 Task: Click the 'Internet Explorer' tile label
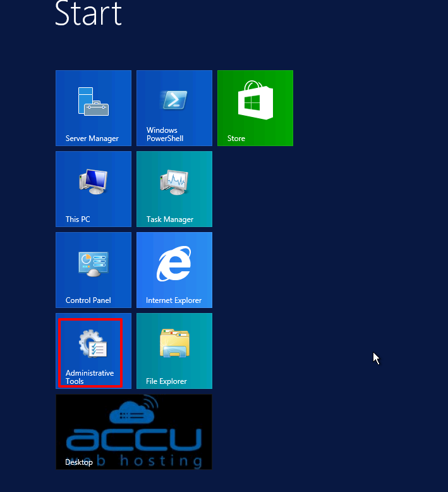coord(174,300)
